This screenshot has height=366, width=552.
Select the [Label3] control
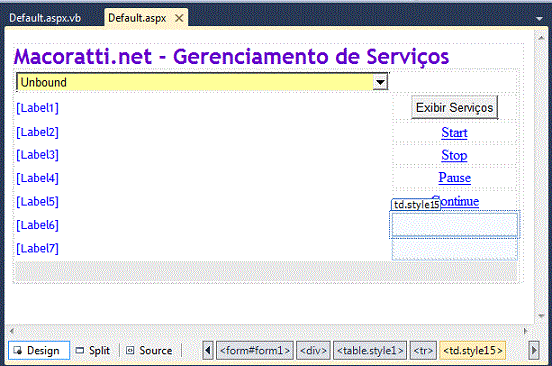(37, 154)
